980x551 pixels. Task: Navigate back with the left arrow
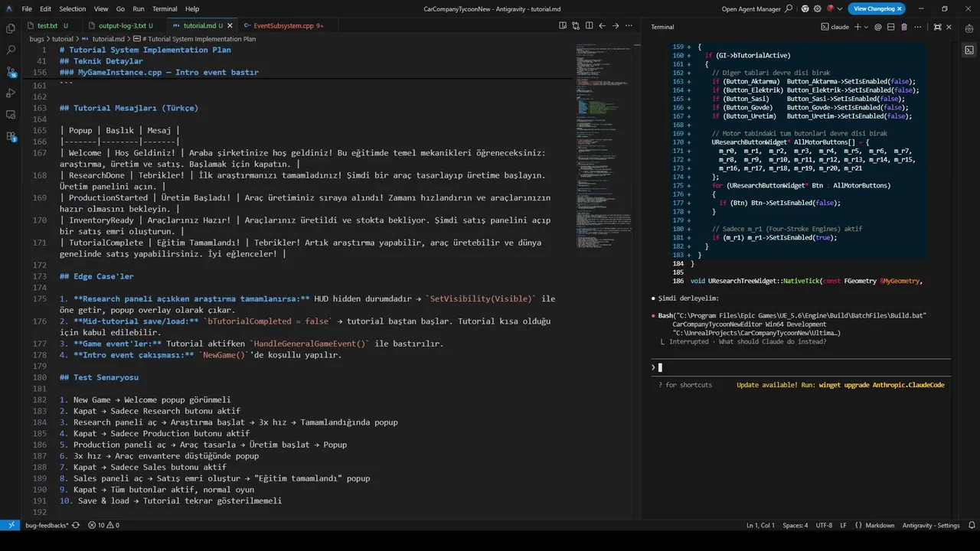pyautogui.click(x=602, y=25)
